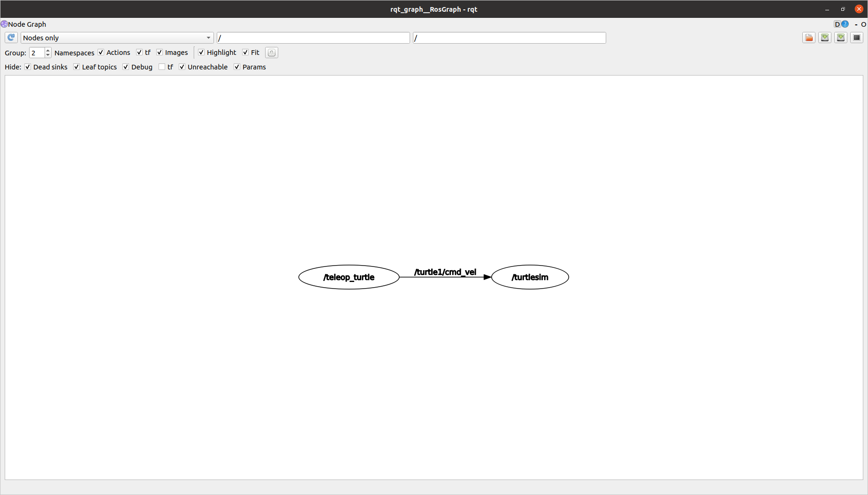
Task: Click the save icon beside the black square icon
Action: point(841,38)
